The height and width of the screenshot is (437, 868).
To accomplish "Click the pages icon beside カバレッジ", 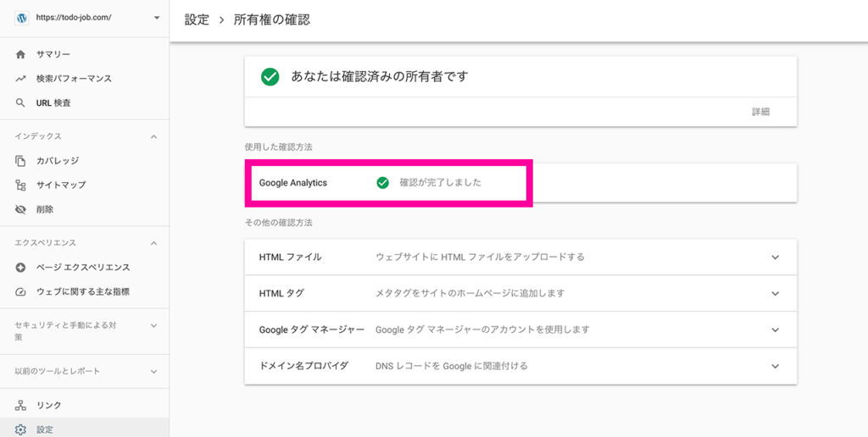I will [x=20, y=161].
